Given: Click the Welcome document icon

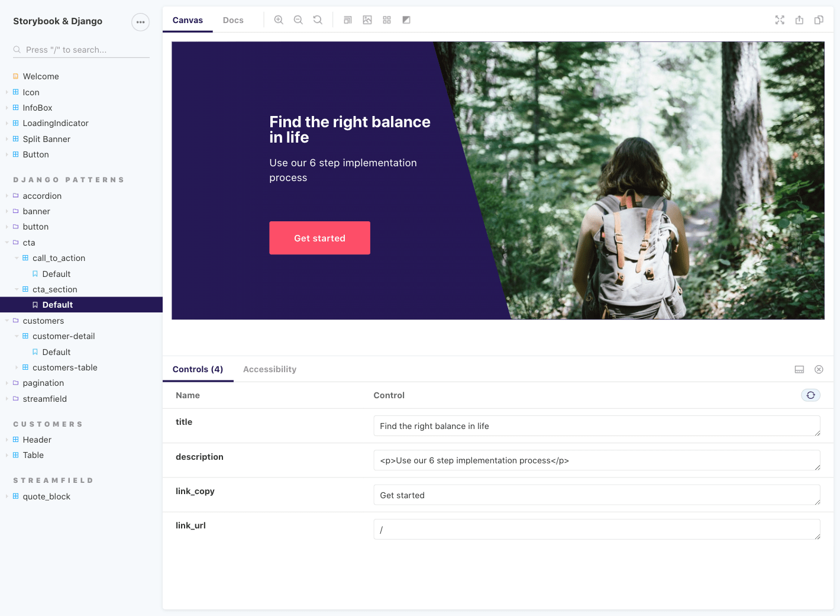Looking at the screenshot, I should 16,76.
